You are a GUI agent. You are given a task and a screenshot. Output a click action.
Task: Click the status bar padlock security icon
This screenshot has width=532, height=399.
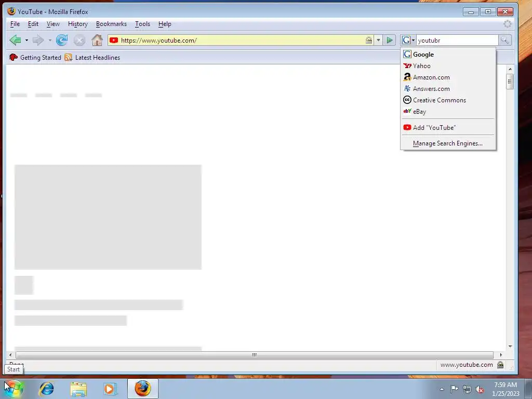pos(500,365)
